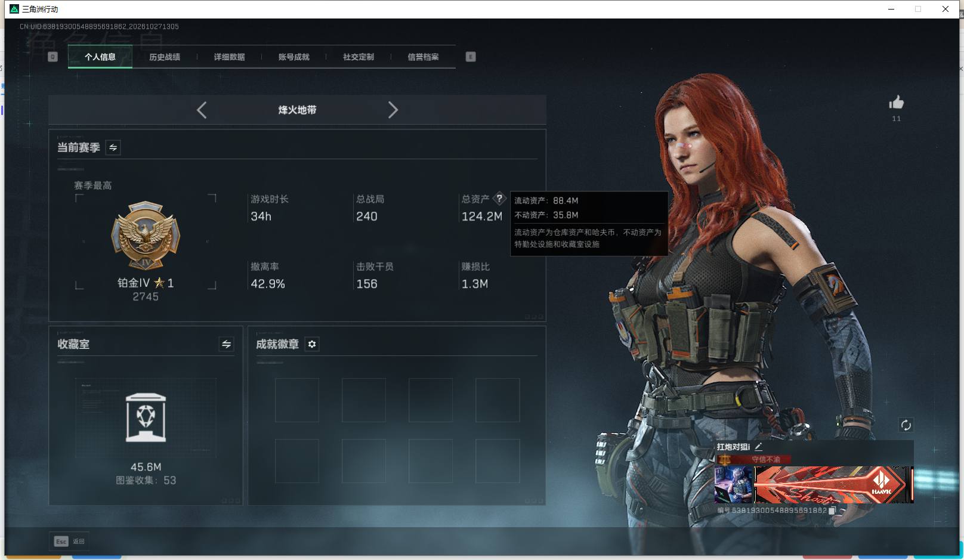Image resolution: width=964 pixels, height=560 pixels.
Task: Open 成就徽章 settings gear
Action: (312, 344)
